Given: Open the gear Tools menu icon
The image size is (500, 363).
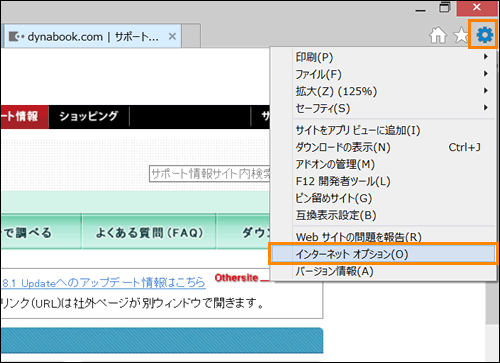Looking at the screenshot, I should click(x=484, y=35).
